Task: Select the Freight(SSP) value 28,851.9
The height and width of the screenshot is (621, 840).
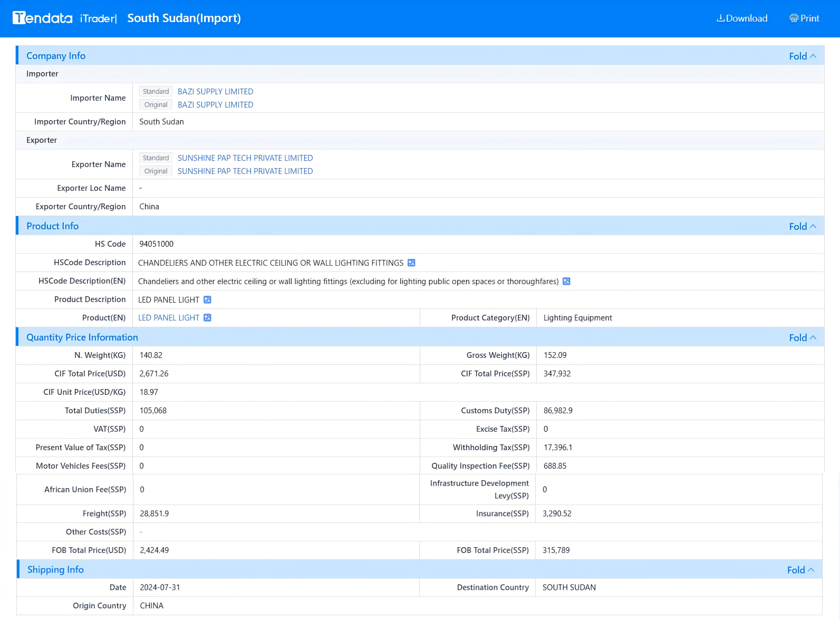Action: pyautogui.click(x=155, y=513)
